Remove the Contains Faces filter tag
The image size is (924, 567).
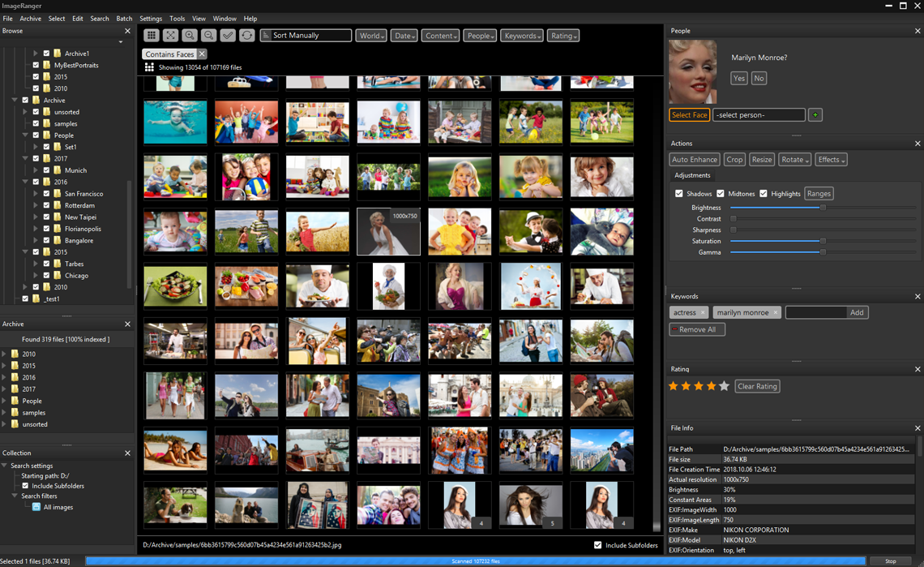click(x=203, y=54)
